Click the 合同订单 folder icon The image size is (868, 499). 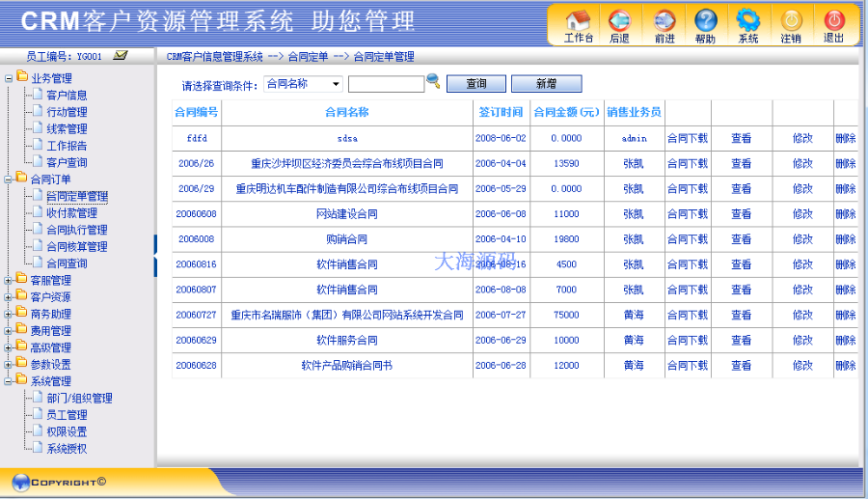point(22,178)
